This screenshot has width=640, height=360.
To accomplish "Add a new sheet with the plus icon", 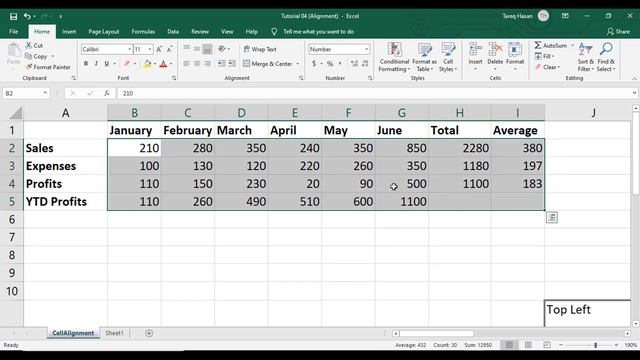I will coord(149,333).
